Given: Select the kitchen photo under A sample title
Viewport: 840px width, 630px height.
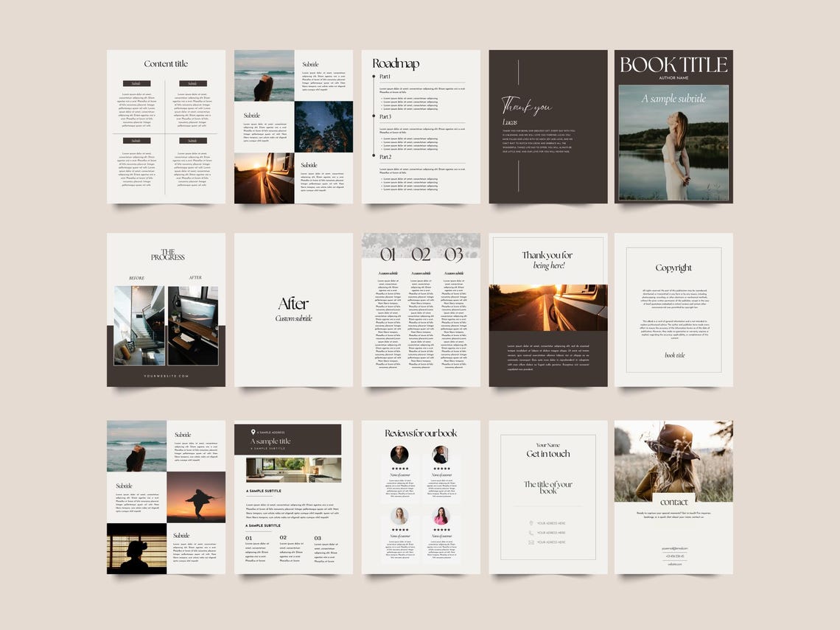Looking at the screenshot, I should [x=293, y=470].
